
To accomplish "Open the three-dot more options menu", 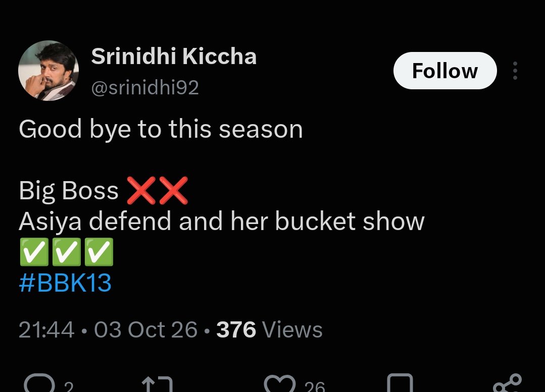I will [515, 71].
